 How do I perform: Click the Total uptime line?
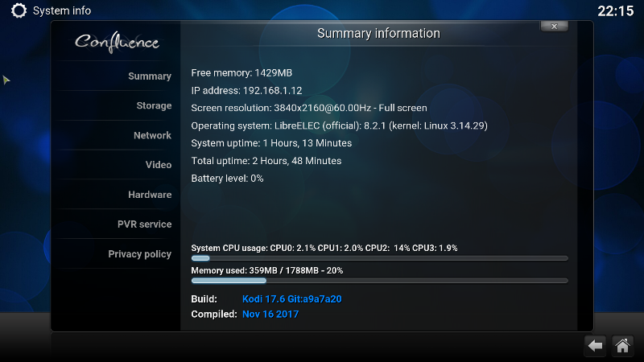266,161
